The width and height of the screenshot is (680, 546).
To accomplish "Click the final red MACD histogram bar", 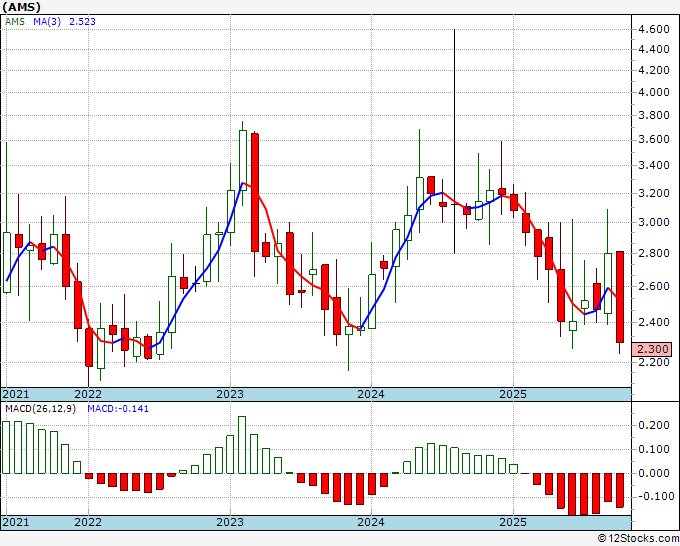I will coord(620,490).
